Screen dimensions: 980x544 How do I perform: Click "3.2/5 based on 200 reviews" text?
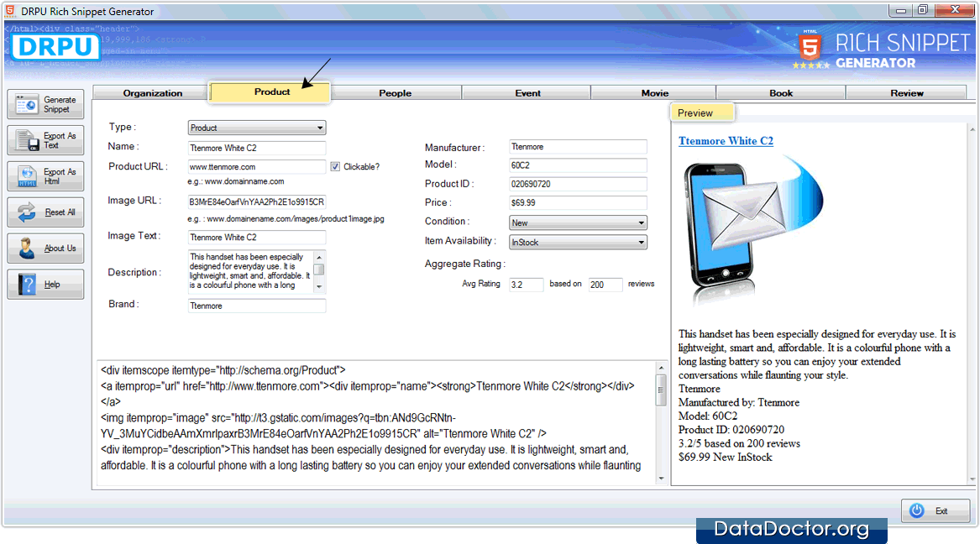click(x=739, y=443)
